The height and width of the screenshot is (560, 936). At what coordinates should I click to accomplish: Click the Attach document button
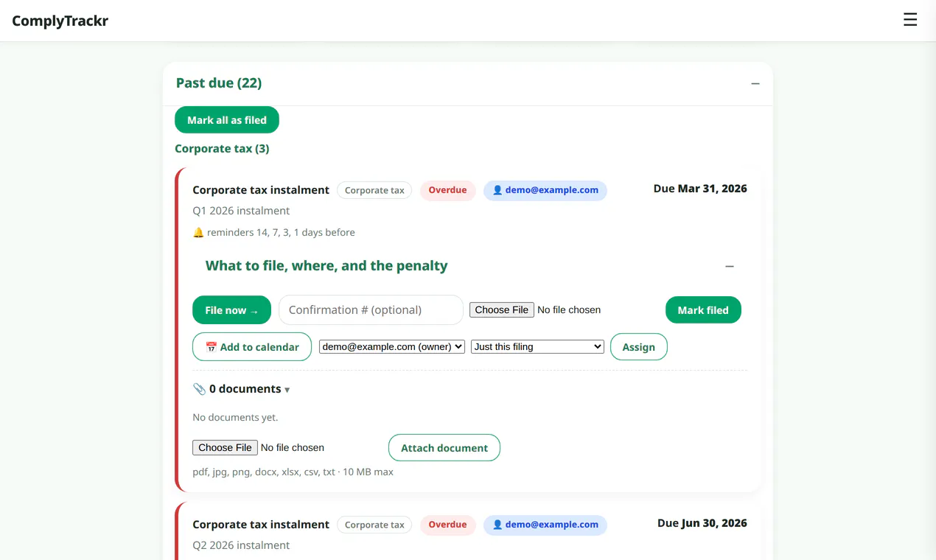point(444,448)
